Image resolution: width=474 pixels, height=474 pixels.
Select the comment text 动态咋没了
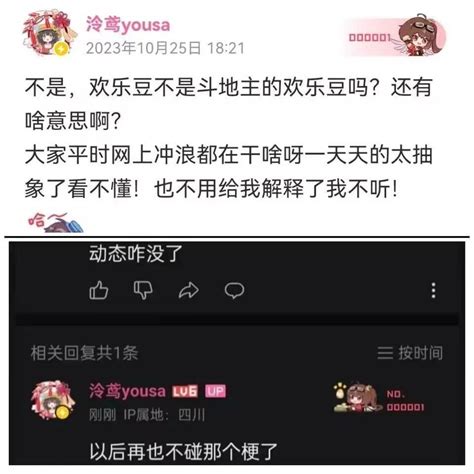pos(136,254)
